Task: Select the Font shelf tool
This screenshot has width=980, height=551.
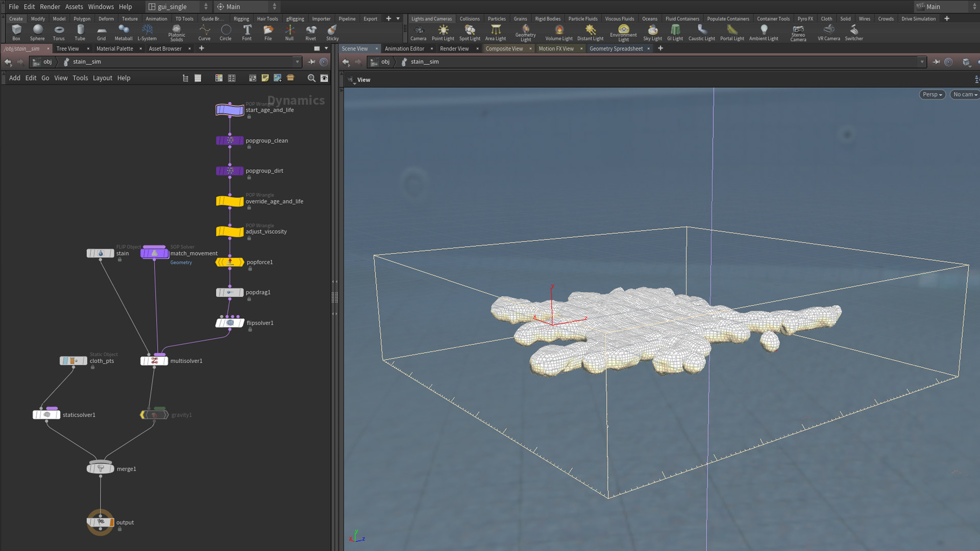Action: (x=247, y=33)
